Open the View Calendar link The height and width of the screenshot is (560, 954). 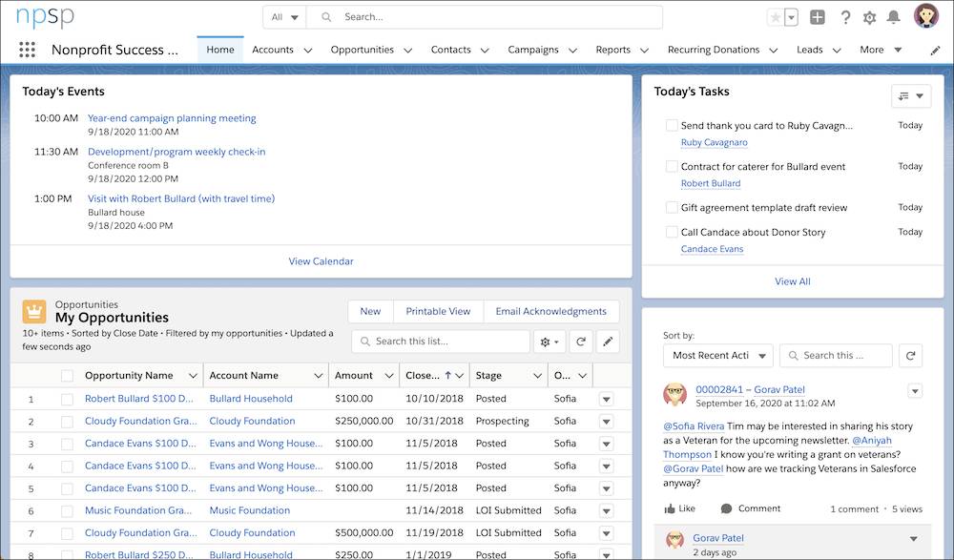click(x=321, y=261)
